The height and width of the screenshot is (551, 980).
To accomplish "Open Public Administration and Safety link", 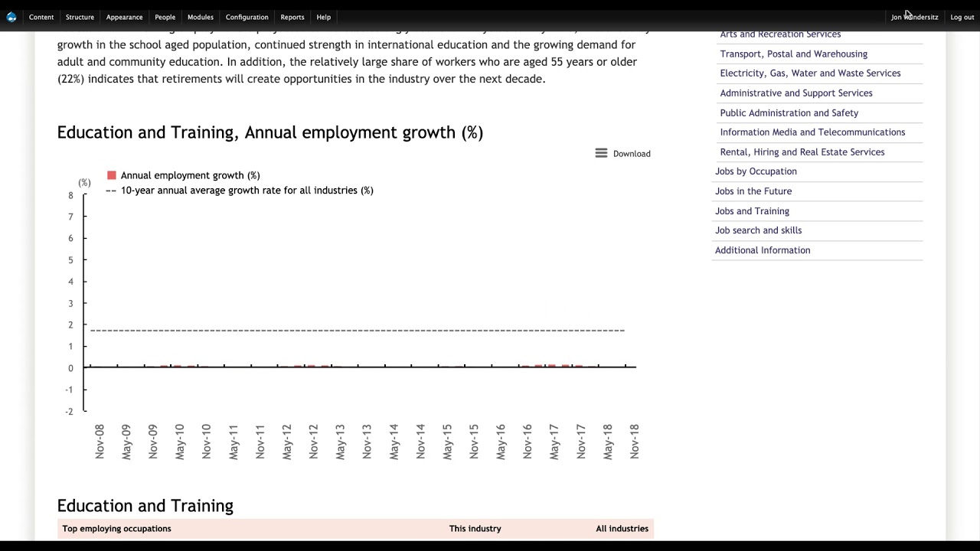I will [789, 113].
